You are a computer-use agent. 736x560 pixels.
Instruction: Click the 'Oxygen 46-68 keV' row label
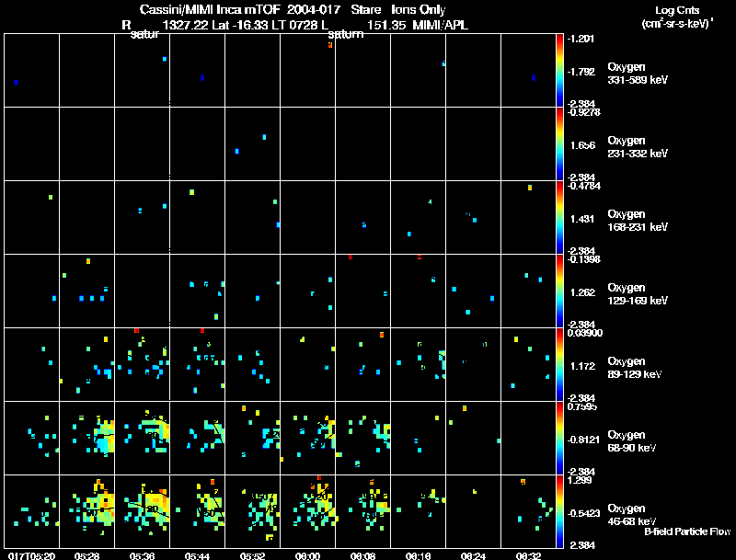tap(632, 515)
